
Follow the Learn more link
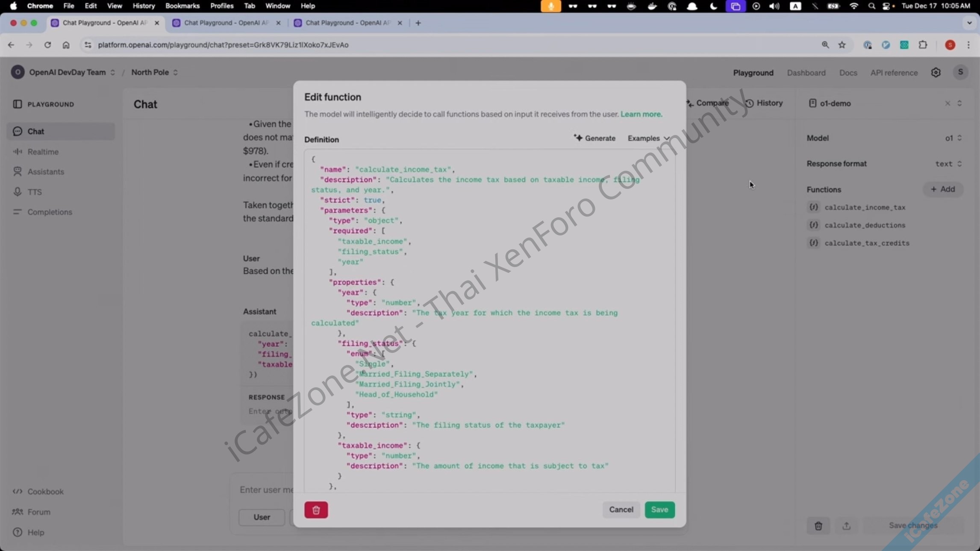tap(641, 114)
